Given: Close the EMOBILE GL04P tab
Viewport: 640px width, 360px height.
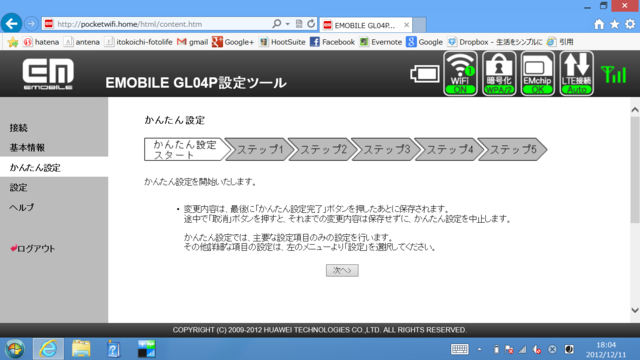Looking at the screenshot, I should (x=407, y=25).
